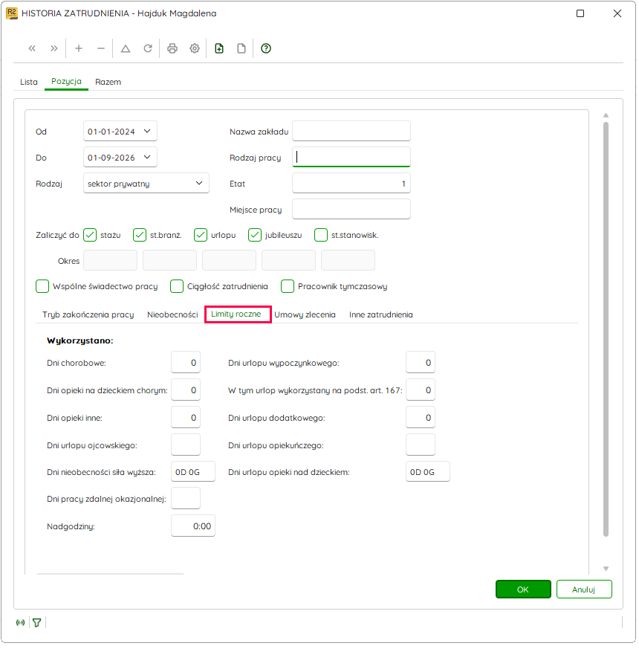Click the 'Anuluj' cancel button
Image resolution: width=639 pixels, height=672 pixels.
click(x=584, y=589)
